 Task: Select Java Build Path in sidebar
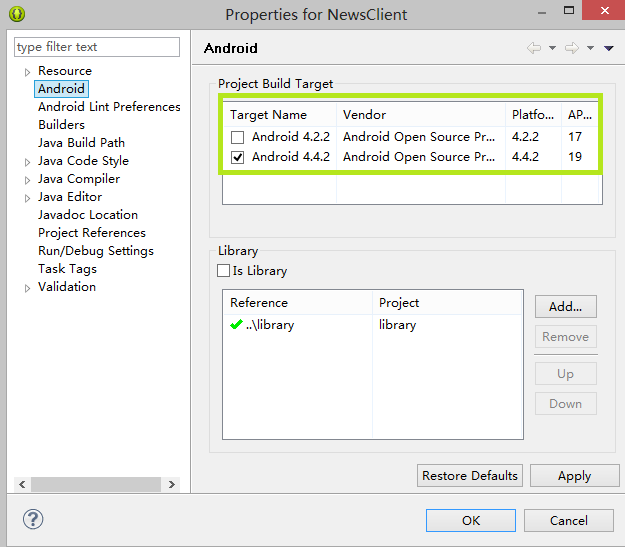(81, 143)
